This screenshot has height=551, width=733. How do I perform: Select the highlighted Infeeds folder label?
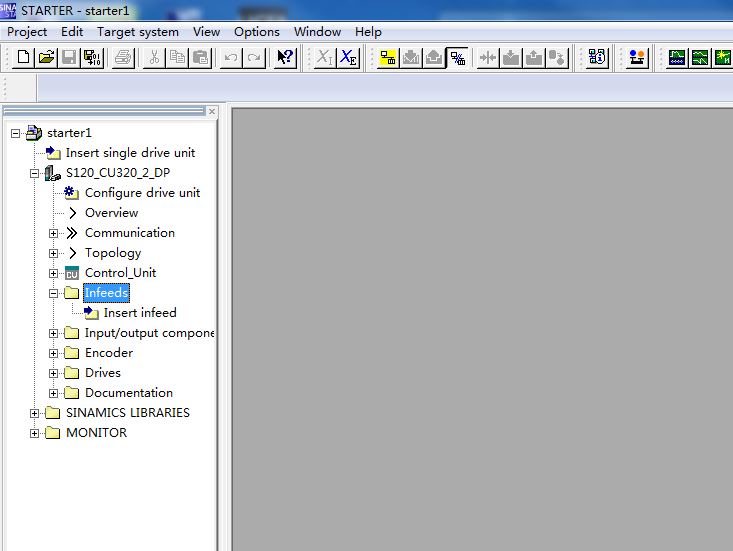pos(107,293)
